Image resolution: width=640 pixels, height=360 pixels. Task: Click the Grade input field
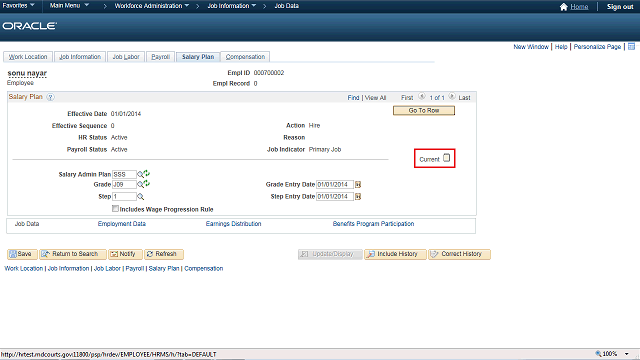point(124,185)
